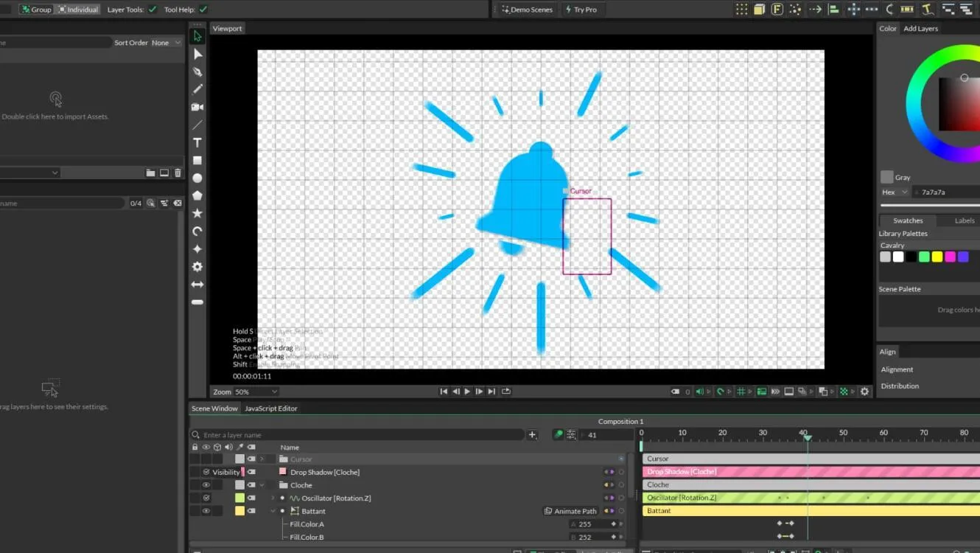This screenshot has width=980, height=553.
Task: Select the double-headed Arrow shape tool
Action: pos(197,284)
